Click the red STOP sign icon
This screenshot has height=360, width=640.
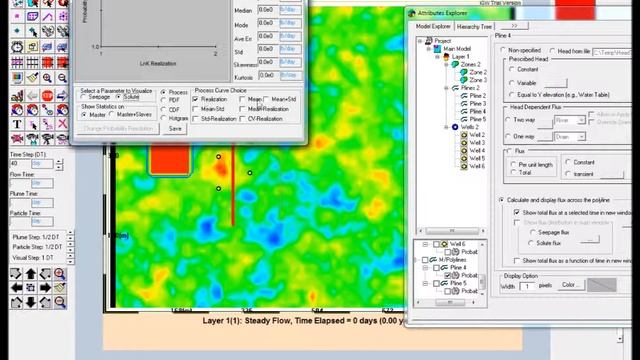pos(47,96)
